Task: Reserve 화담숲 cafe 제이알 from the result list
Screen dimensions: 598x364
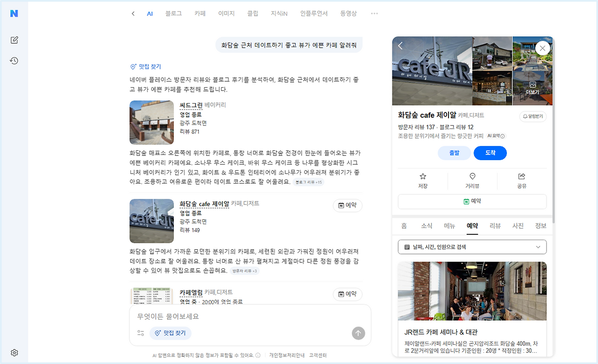Action: 348,205
